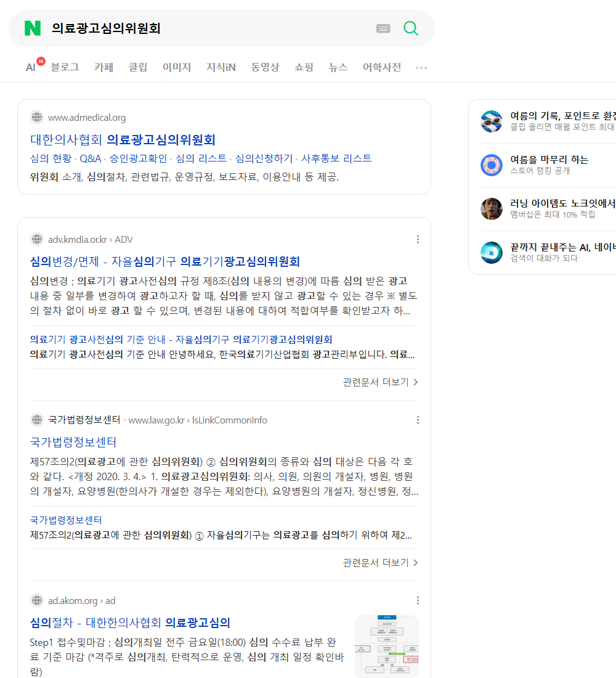Expand 관련문서 더보기 under 의료기기 광고사전심의 result
This screenshot has width=616, height=678.
click(381, 382)
